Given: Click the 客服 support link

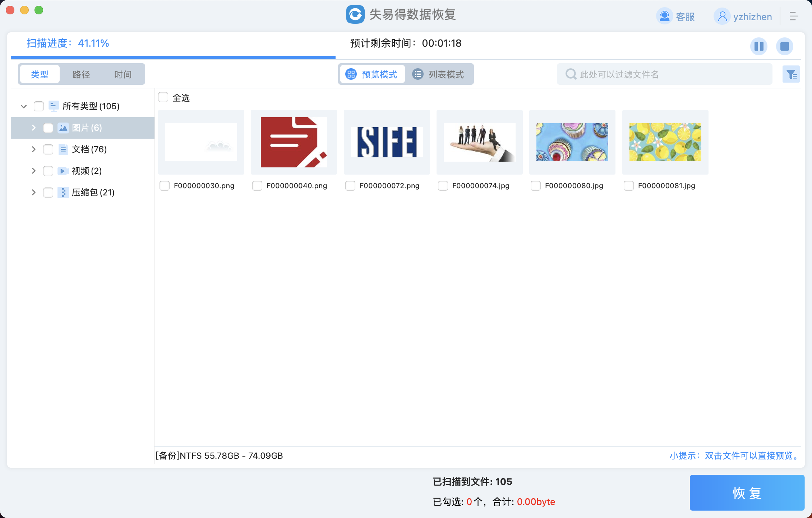Looking at the screenshot, I should (x=685, y=17).
